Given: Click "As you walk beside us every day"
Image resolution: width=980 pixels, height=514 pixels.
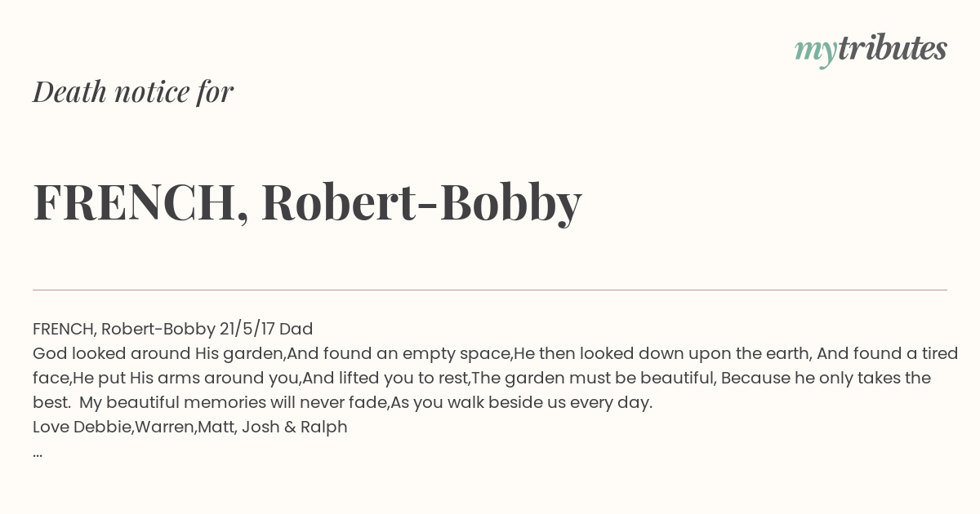Looking at the screenshot, I should tap(522, 403).
